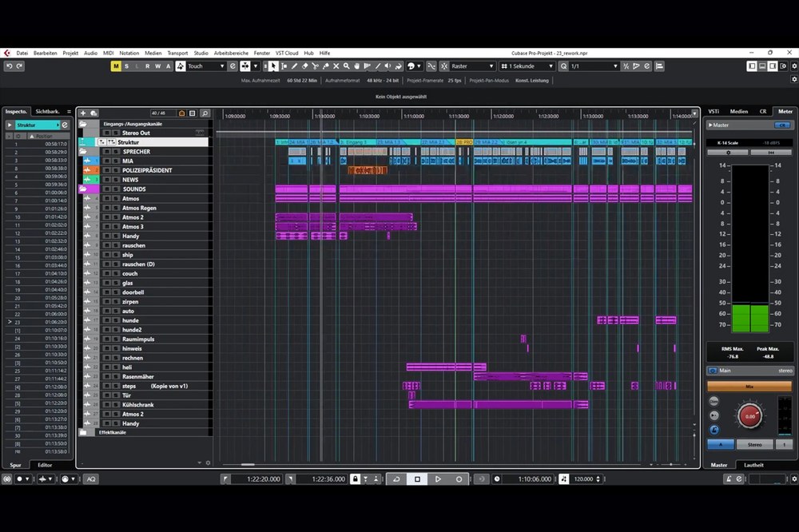The image size is (799, 532).
Task: Open the track search magnifier icon
Action: (x=205, y=113)
